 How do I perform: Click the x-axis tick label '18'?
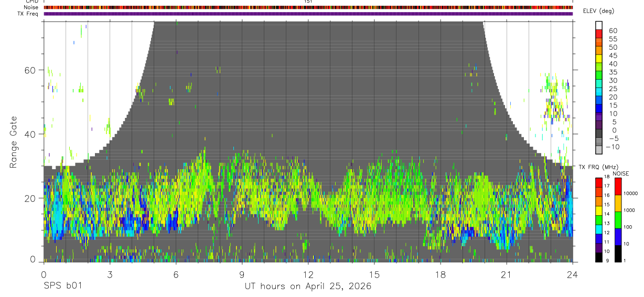pos(440,274)
